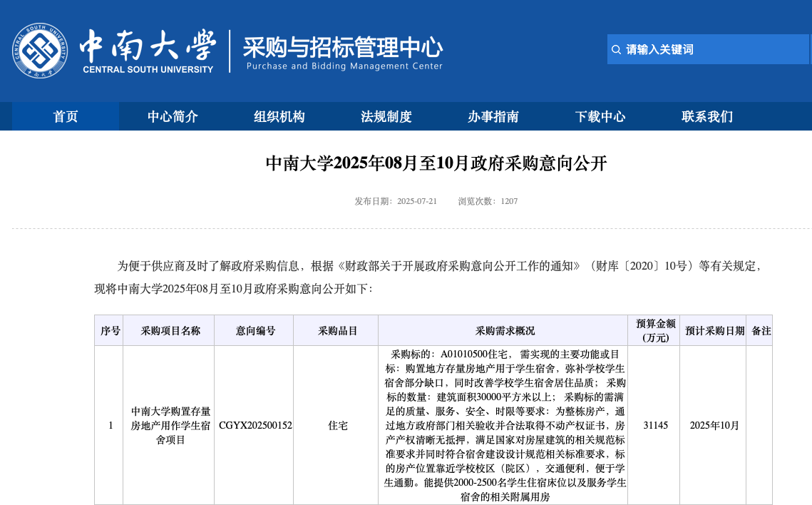
Task: Click the expected date 2025年10月
Action: tap(714, 425)
